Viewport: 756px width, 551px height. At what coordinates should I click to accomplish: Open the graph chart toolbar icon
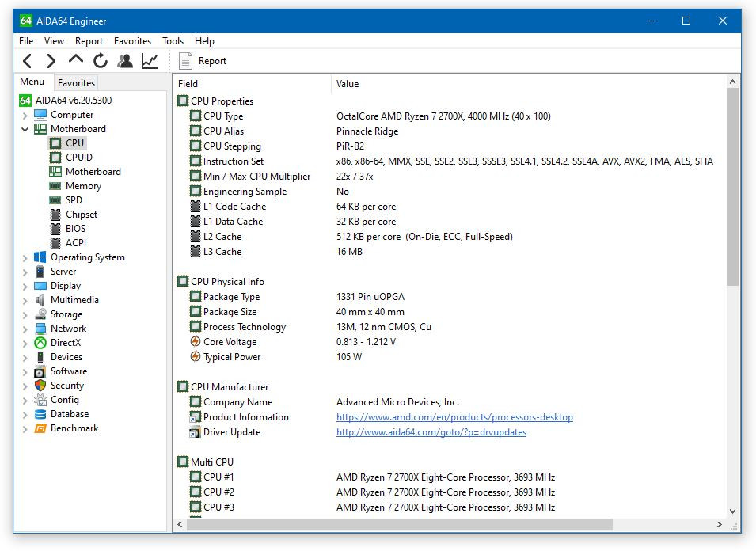point(149,61)
